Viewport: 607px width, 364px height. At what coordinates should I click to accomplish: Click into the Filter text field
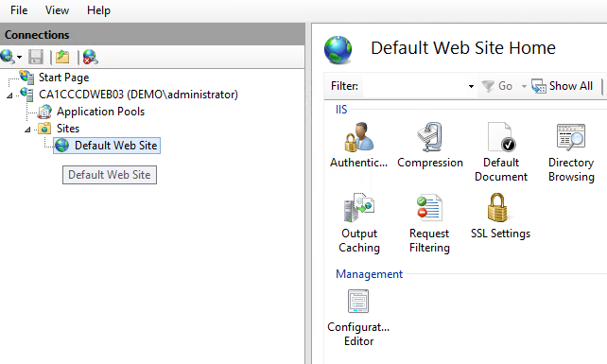coord(415,86)
